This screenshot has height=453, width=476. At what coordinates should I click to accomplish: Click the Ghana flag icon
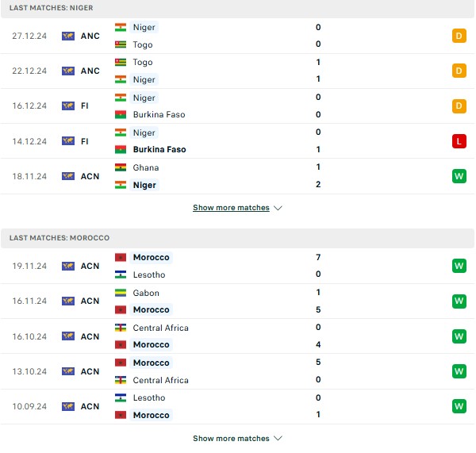coord(121,167)
